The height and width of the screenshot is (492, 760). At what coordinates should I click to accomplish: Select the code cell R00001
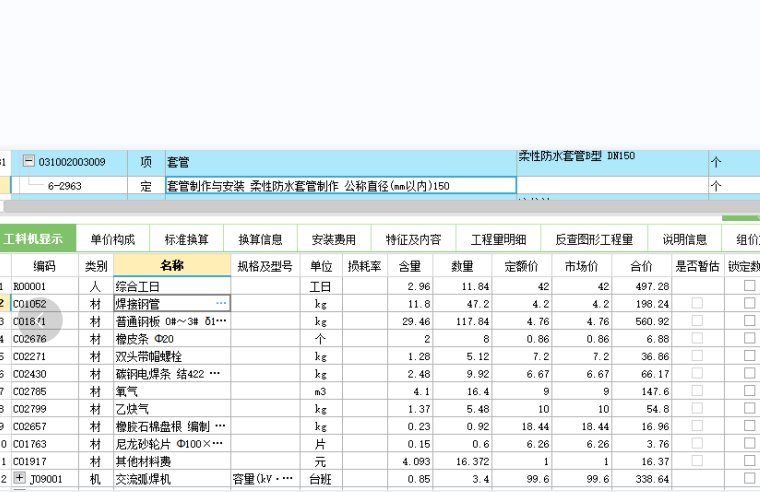tap(45, 286)
